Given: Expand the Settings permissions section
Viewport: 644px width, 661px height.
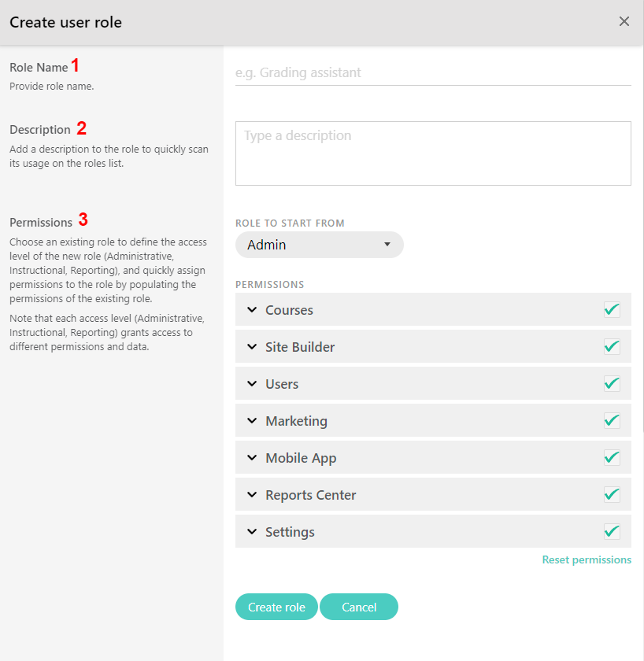Looking at the screenshot, I should click(x=252, y=531).
